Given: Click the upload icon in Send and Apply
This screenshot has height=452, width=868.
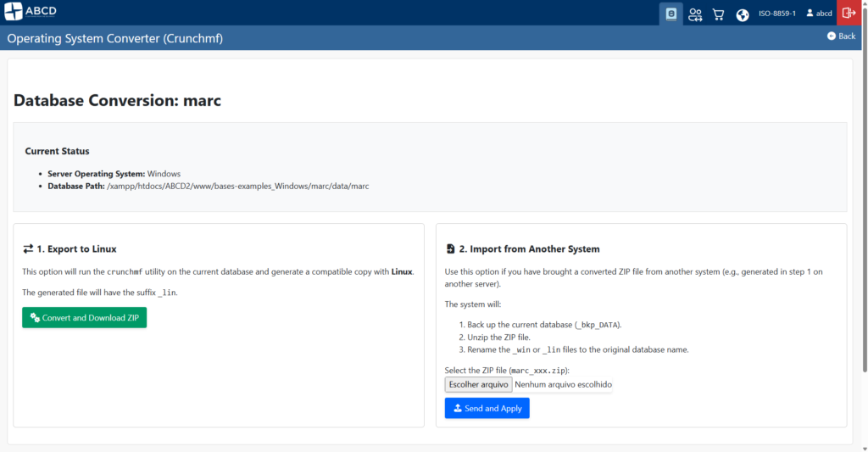Looking at the screenshot, I should 458,409.
